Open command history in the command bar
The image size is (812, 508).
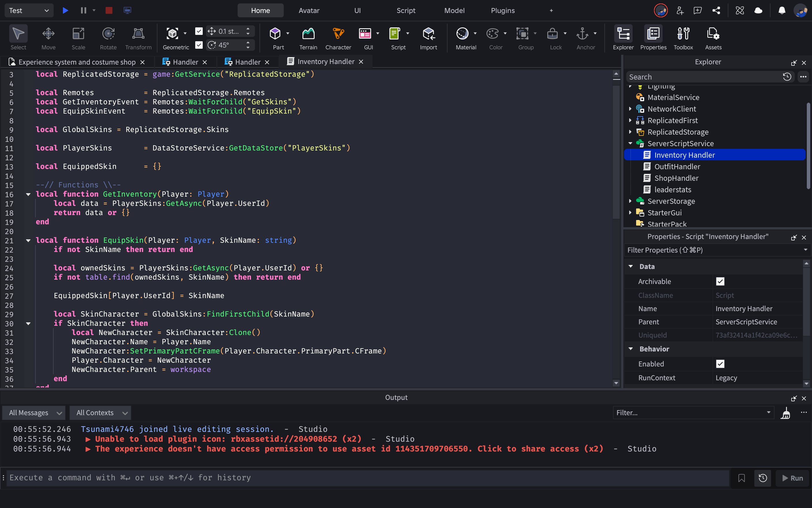(x=763, y=478)
